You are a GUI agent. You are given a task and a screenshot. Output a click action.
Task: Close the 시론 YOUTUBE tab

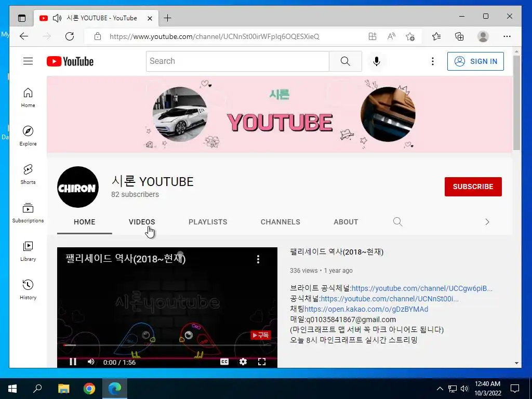pyautogui.click(x=150, y=18)
